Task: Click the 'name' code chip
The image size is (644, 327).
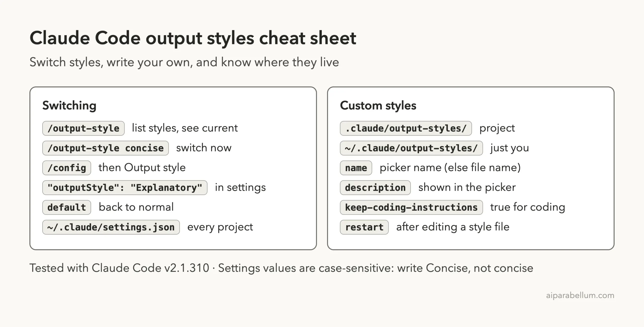Action: point(356,168)
